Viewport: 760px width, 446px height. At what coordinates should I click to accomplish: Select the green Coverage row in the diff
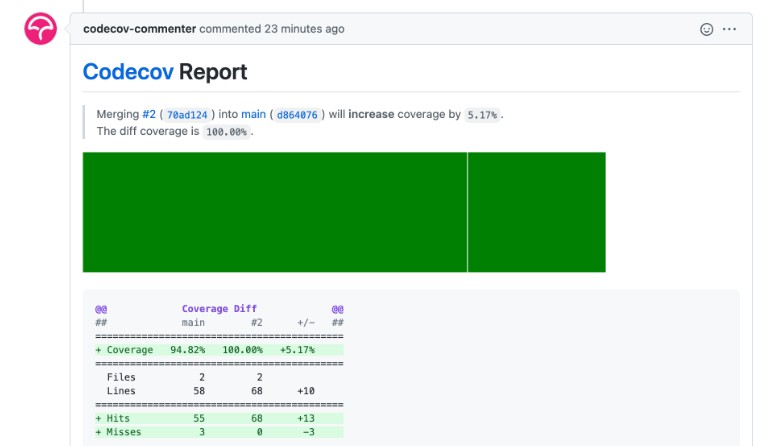point(218,350)
